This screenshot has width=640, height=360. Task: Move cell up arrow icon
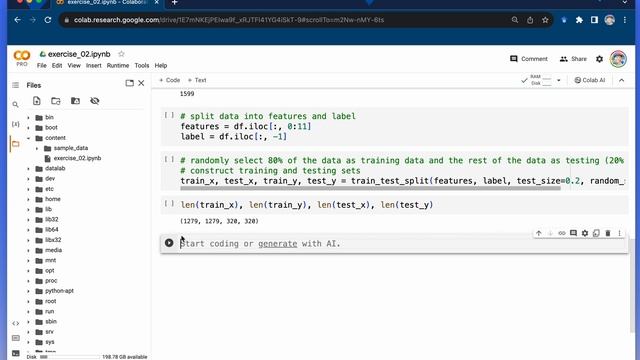point(539,233)
